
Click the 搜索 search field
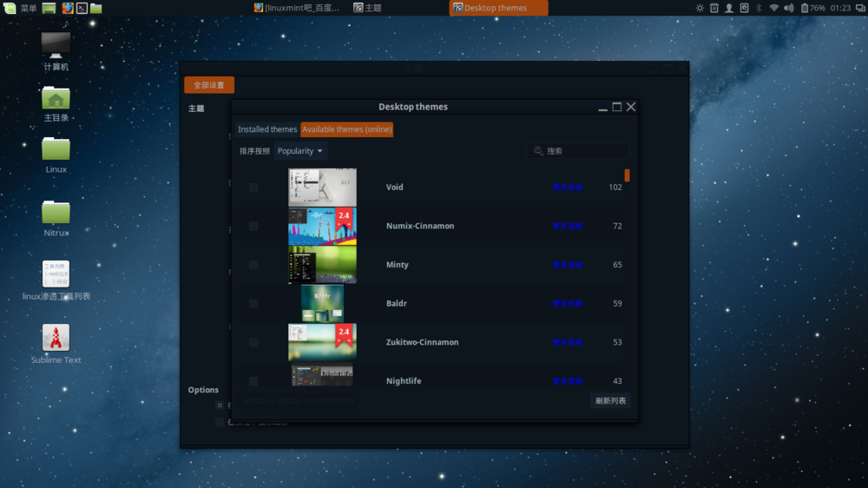pyautogui.click(x=578, y=151)
